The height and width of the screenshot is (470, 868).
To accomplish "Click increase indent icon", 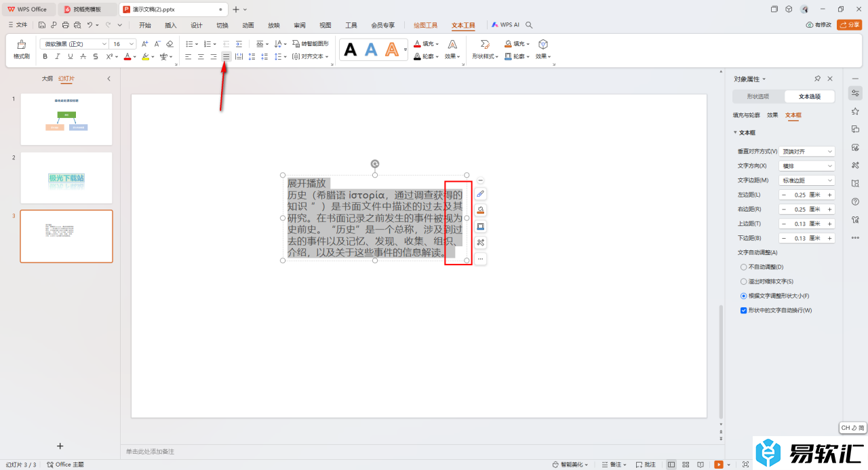I will pos(239,43).
